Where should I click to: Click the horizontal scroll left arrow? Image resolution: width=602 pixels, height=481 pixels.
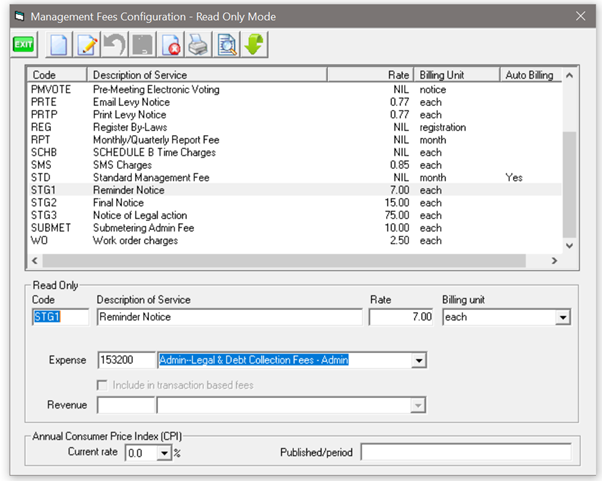(x=35, y=261)
